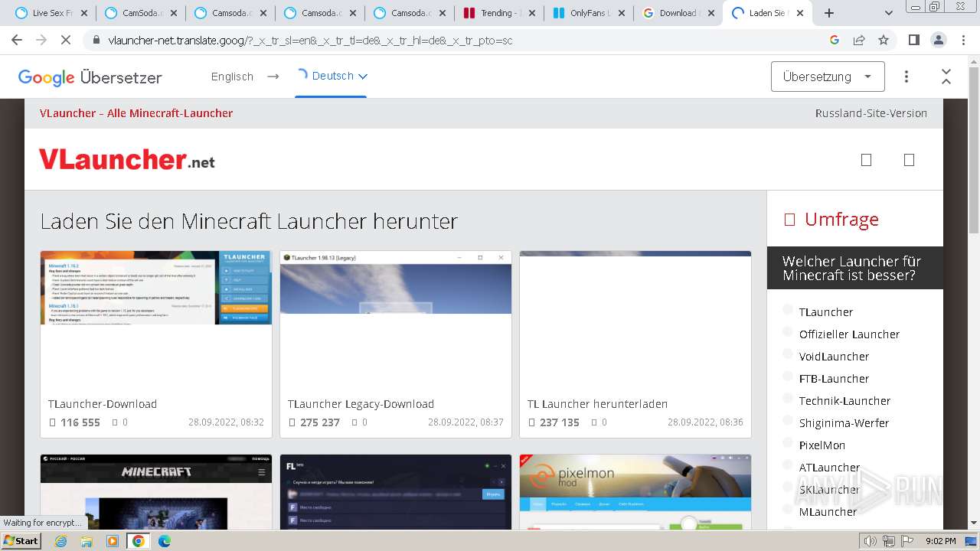
Task: Select TLauncher poll option
Action: coord(788,310)
